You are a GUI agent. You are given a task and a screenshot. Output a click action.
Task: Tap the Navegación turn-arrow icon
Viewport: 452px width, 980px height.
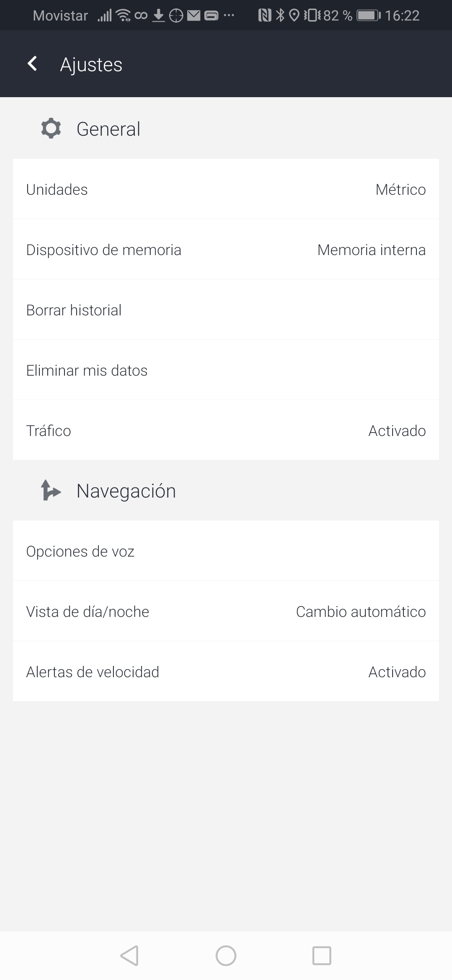(51, 490)
